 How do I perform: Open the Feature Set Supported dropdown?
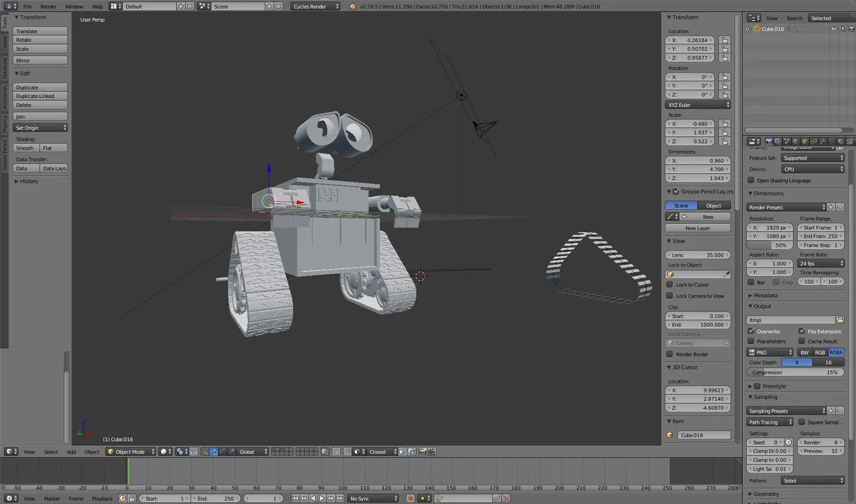click(x=813, y=158)
